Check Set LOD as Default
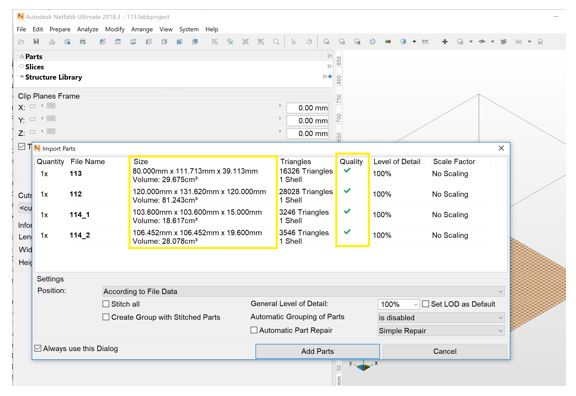576x396 pixels. click(425, 304)
